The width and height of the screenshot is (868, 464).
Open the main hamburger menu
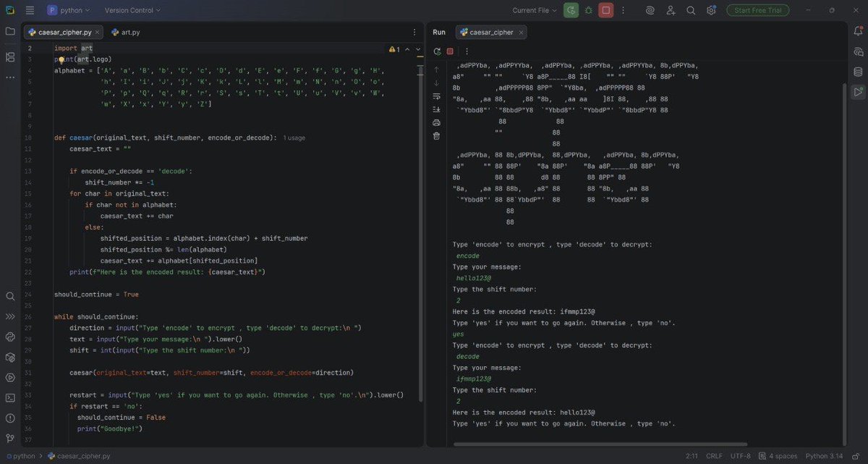[x=30, y=10]
